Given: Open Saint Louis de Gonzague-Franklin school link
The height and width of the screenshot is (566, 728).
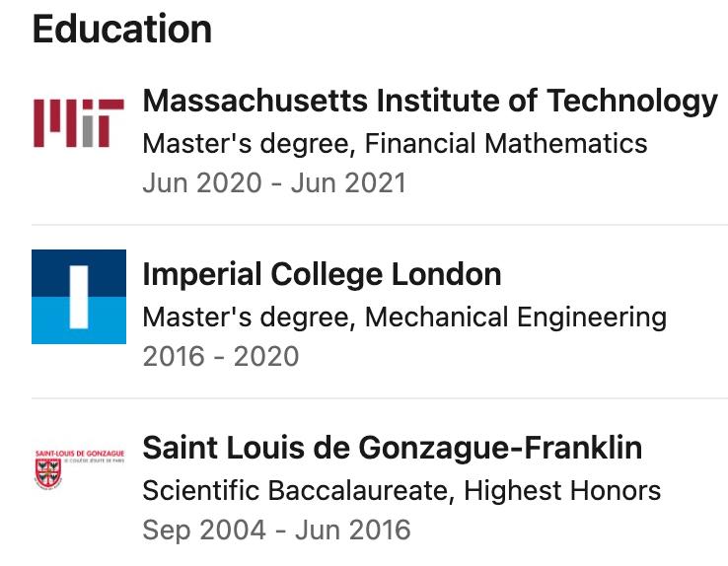Looking at the screenshot, I should point(393,448).
